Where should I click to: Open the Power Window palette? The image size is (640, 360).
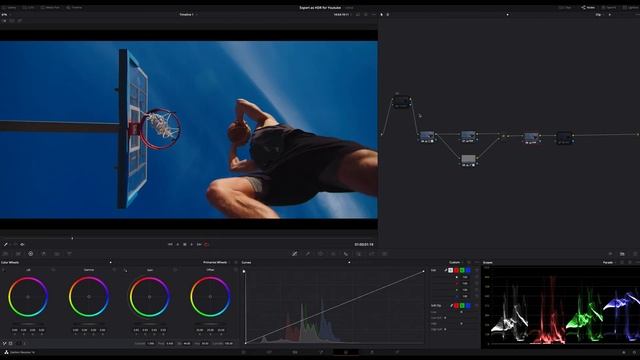(320, 254)
